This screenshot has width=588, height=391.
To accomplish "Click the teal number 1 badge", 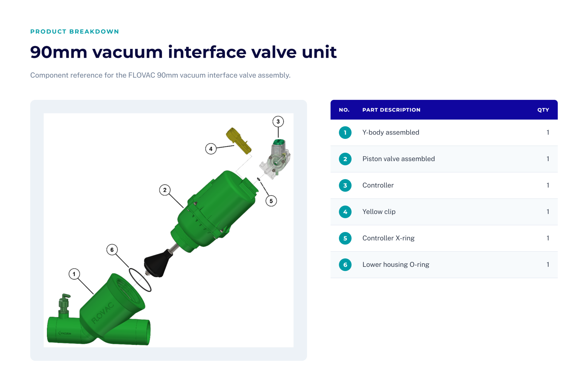I will coord(345,132).
